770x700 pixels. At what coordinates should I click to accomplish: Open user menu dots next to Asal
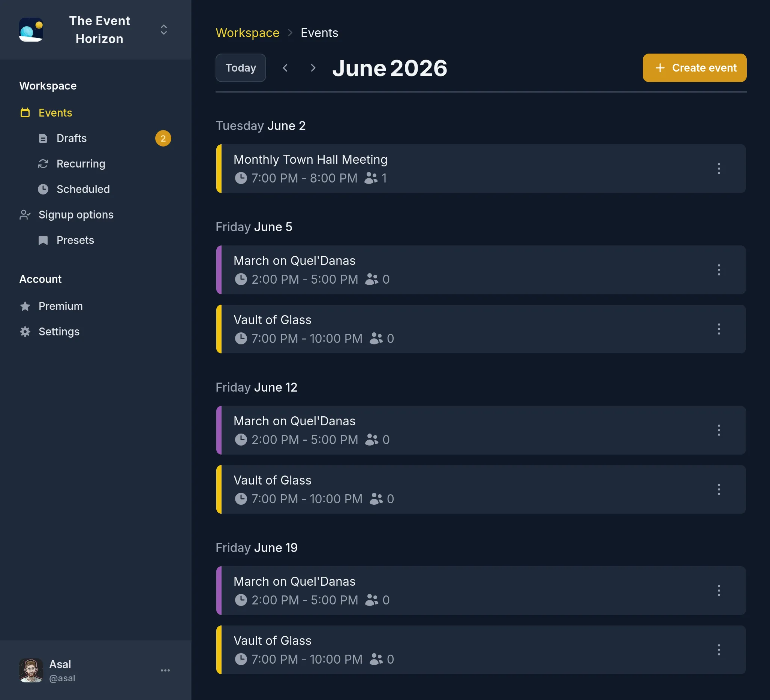[x=165, y=671]
